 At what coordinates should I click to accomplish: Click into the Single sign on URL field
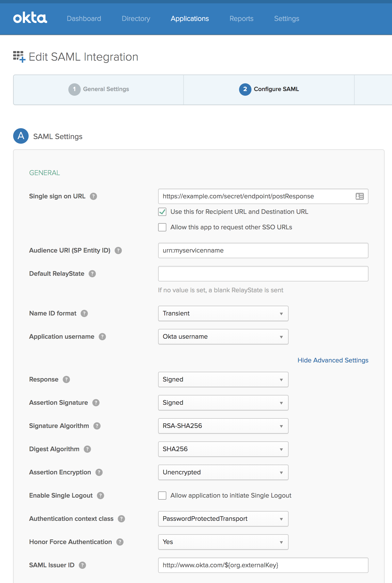[263, 196]
